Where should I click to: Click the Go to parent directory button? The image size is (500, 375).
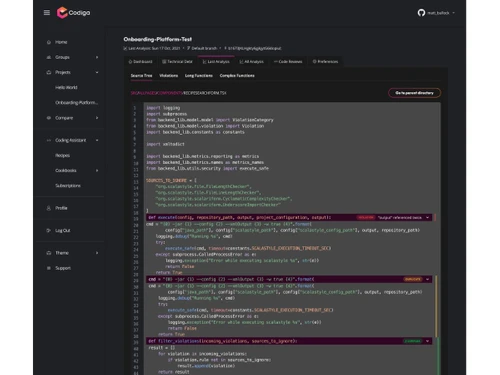point(414,93)
